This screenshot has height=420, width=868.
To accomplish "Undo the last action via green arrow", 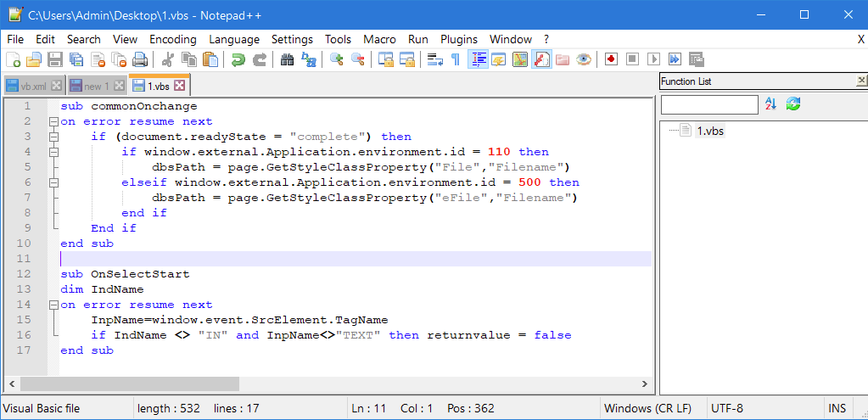I will (x=238, y=59).
